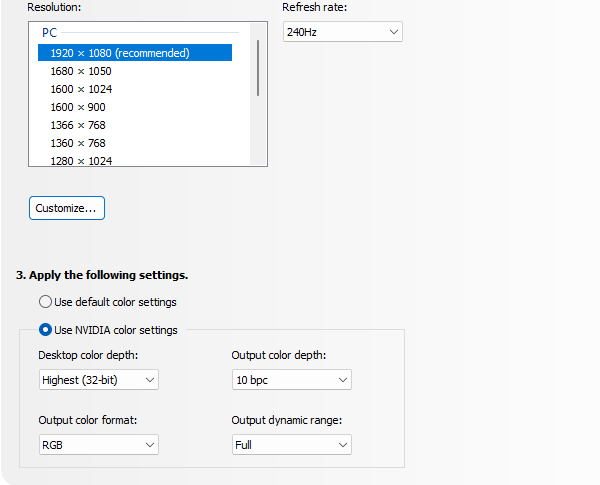Open the Output dynamic range dropdown

(x=291, y=444)
